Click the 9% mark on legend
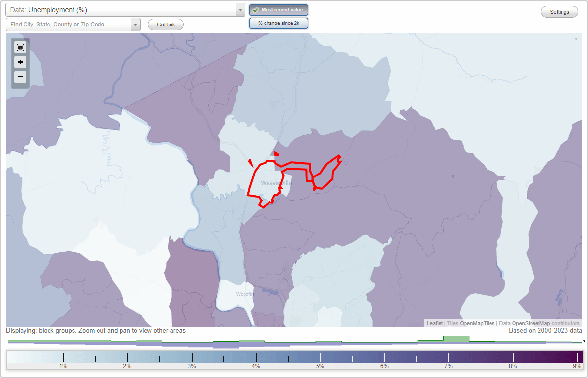588x378 pixels. tap(577, 366)
